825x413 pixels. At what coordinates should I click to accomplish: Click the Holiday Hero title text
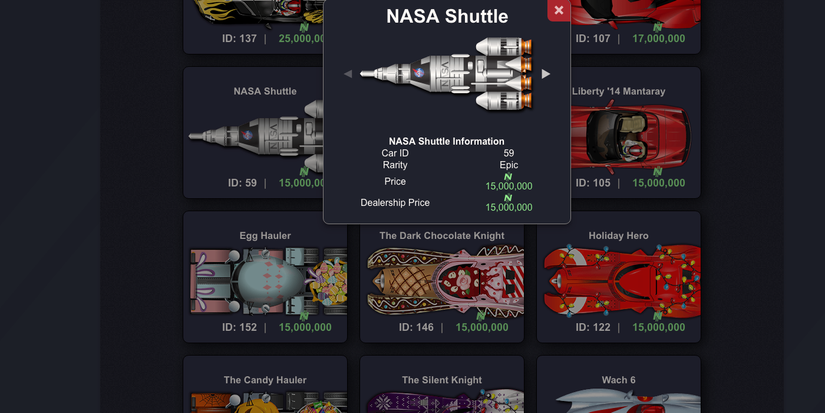619,236
